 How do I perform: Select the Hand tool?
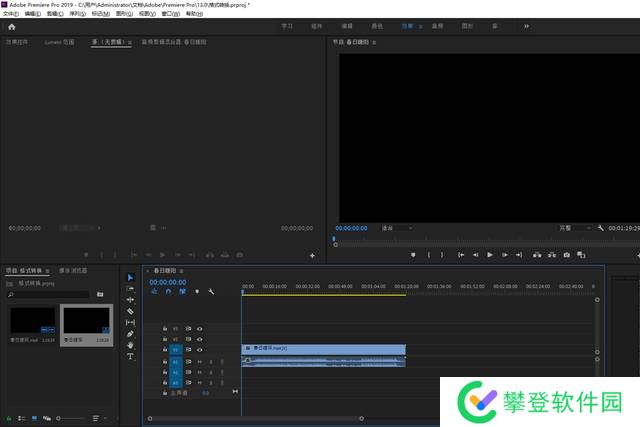(130, 345)
